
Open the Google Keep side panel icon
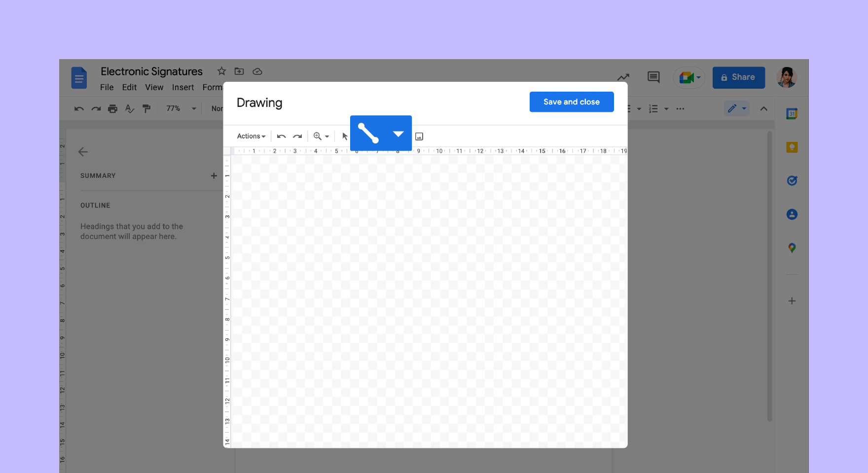click(x=792, y=147)
